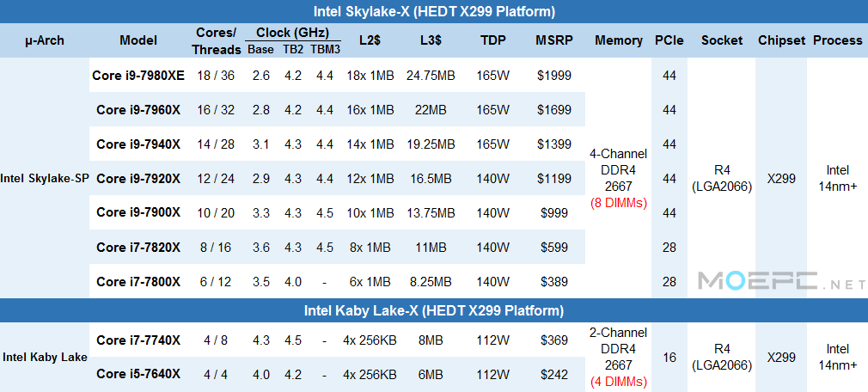868x392 pixels.
Task: Select the 4 / 8 cores/threads value
Action: point(216,340)
